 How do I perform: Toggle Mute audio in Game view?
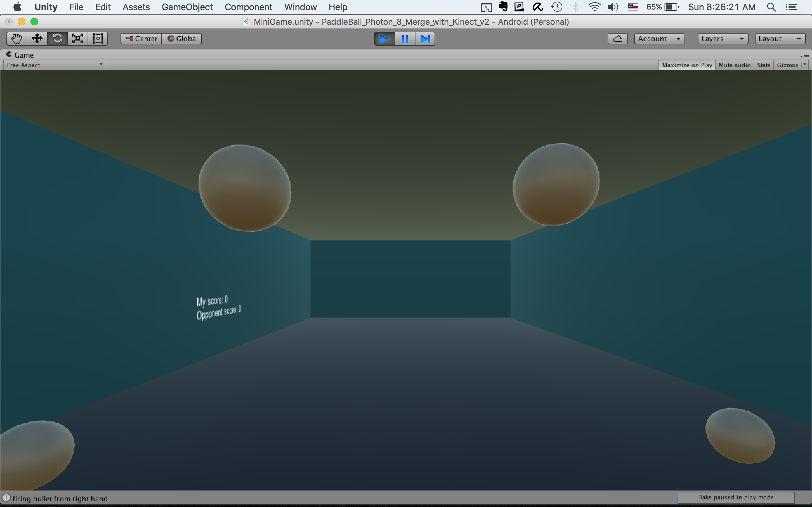[734, 65]
